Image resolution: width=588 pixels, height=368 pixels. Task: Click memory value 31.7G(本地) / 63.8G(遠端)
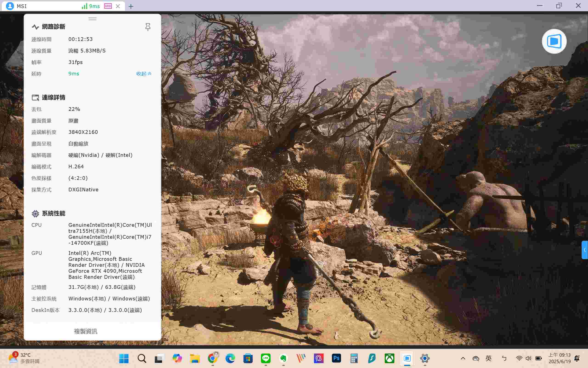pyautogui.click(x=102, y=287)
